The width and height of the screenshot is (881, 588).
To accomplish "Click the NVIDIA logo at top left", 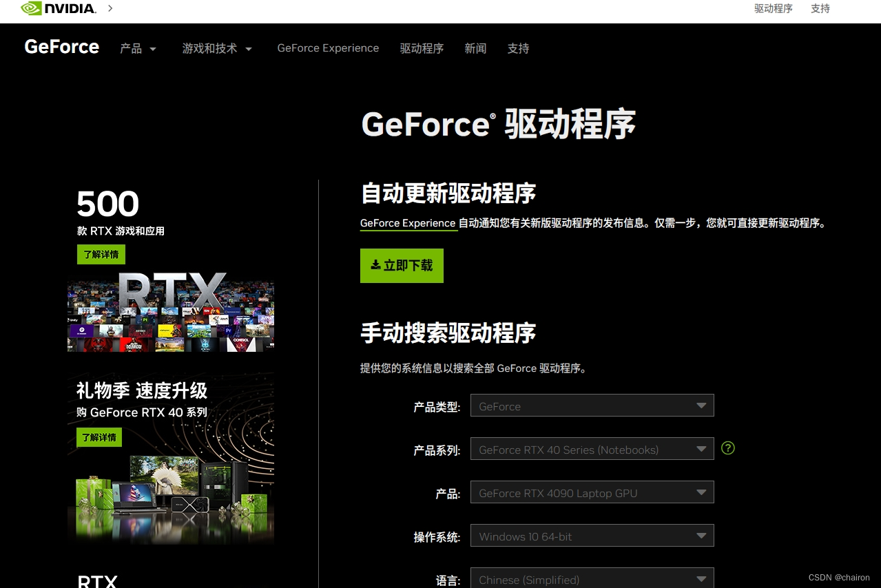I will click(59, 8).
